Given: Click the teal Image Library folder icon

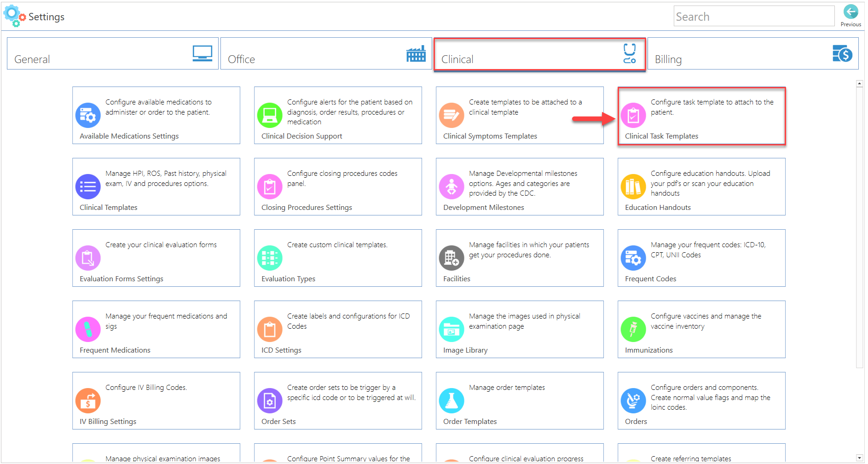Looking at the screenshot, I should tap(451, 329).
